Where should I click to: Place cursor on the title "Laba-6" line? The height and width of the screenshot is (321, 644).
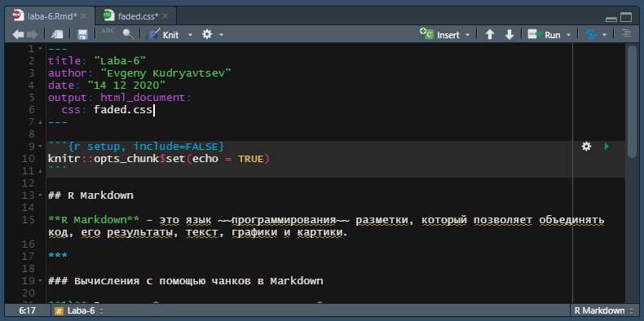(97, 61)
